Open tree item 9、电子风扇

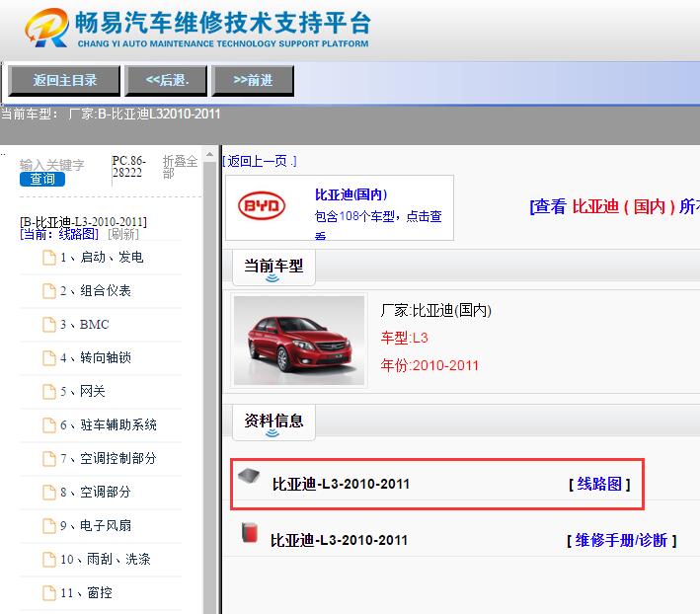96,525
